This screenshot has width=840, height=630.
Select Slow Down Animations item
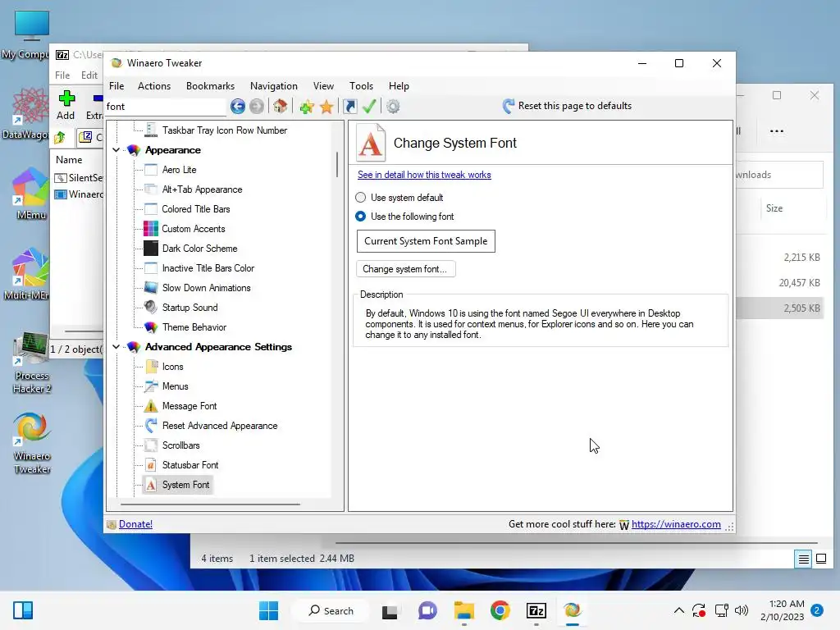tap(206, 288)
